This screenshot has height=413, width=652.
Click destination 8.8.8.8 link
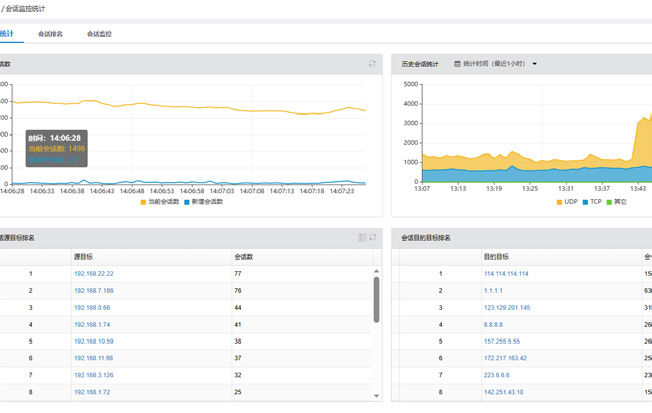[x=493, y=324]
